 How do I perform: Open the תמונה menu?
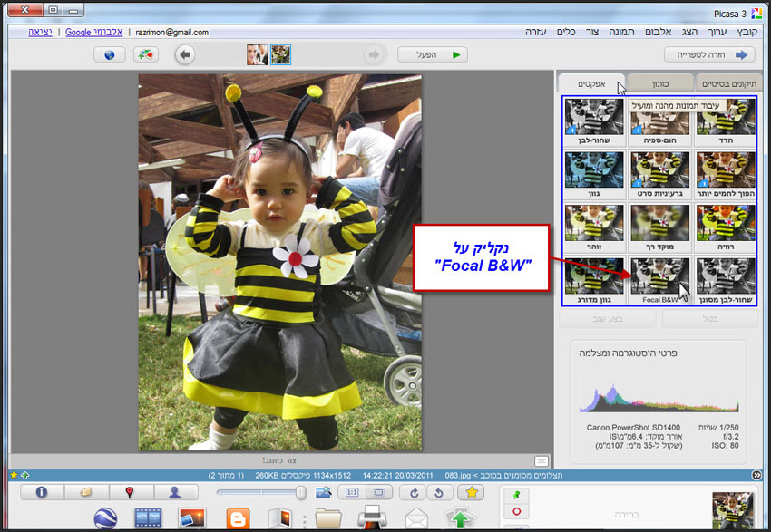coord(621,32)
